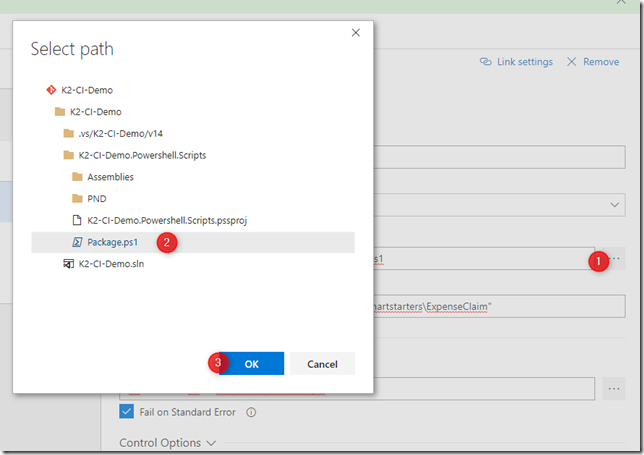Confirm the path with OK

251,364
